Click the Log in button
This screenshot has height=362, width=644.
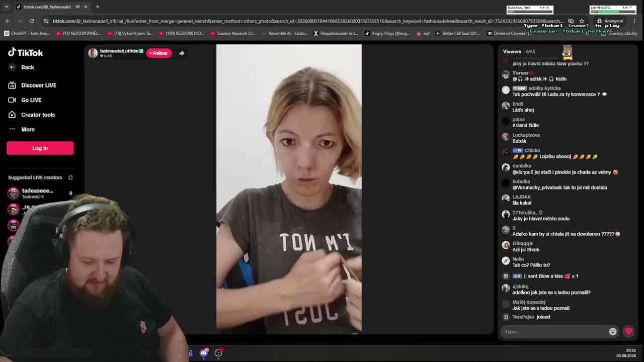(x=40, y=148)
